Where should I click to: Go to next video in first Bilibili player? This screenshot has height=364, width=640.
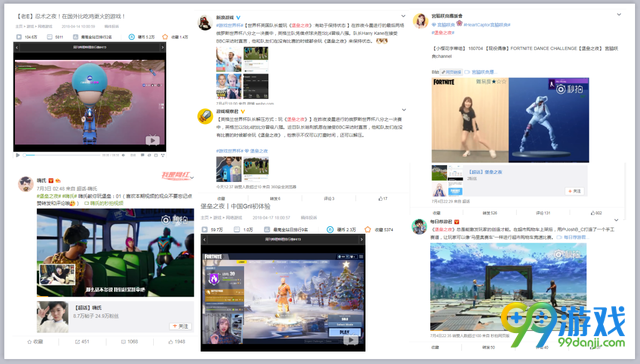click(x=162, y=47)
